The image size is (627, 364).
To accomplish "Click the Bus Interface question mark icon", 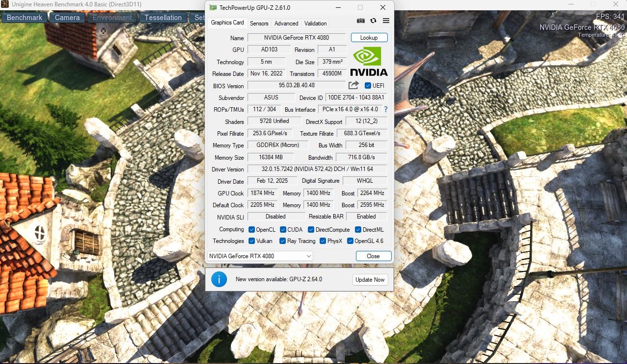I will coord(385,109).
